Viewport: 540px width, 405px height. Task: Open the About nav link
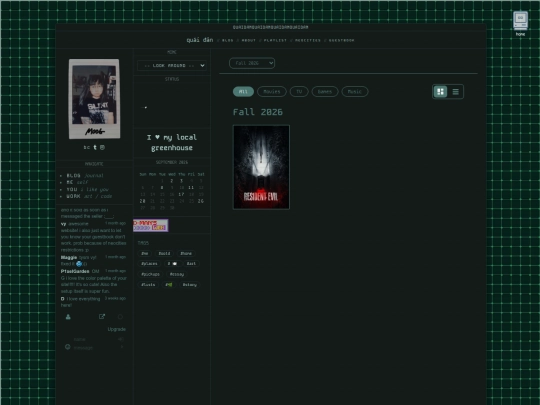click(249, 40)
